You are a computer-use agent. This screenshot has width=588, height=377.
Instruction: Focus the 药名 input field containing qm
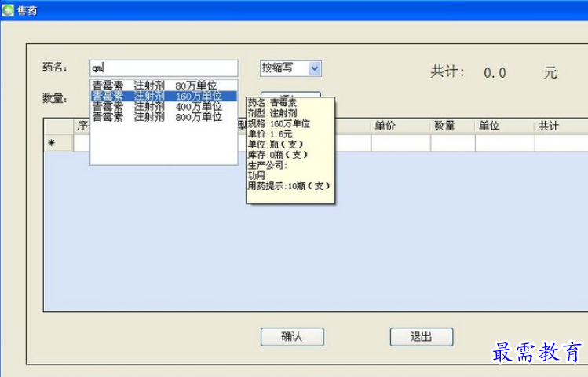164,68
